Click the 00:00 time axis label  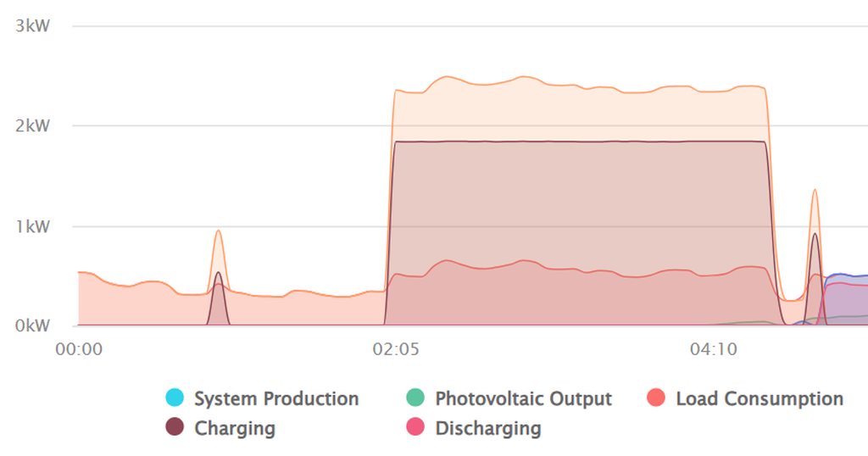pyautogui.click(x=79, y=348)
